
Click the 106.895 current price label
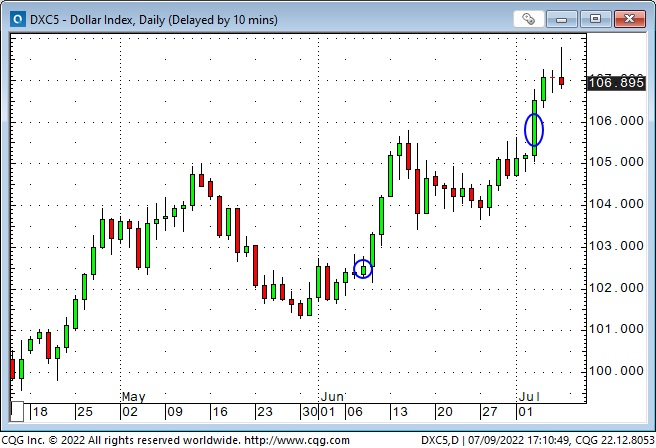[x=616, y=82]
